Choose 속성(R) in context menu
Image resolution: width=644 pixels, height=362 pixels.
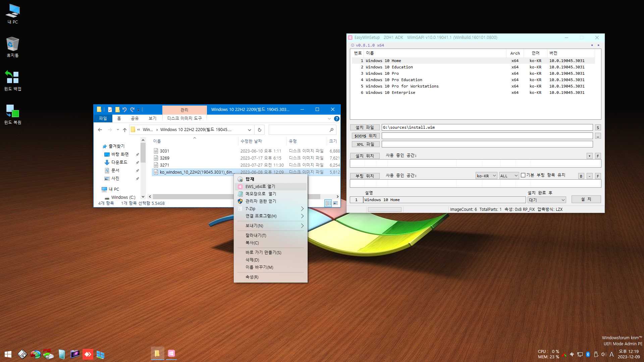271,277
